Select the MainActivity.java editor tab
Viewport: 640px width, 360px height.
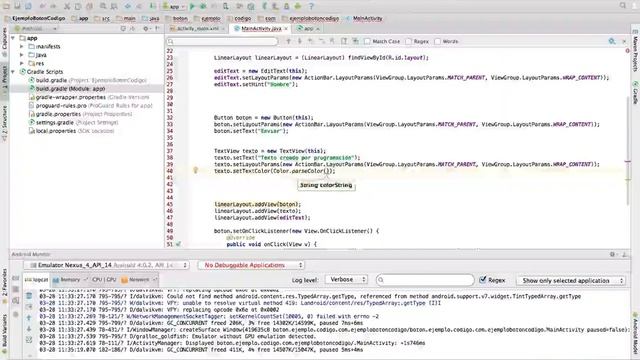[x=261, y=29]
